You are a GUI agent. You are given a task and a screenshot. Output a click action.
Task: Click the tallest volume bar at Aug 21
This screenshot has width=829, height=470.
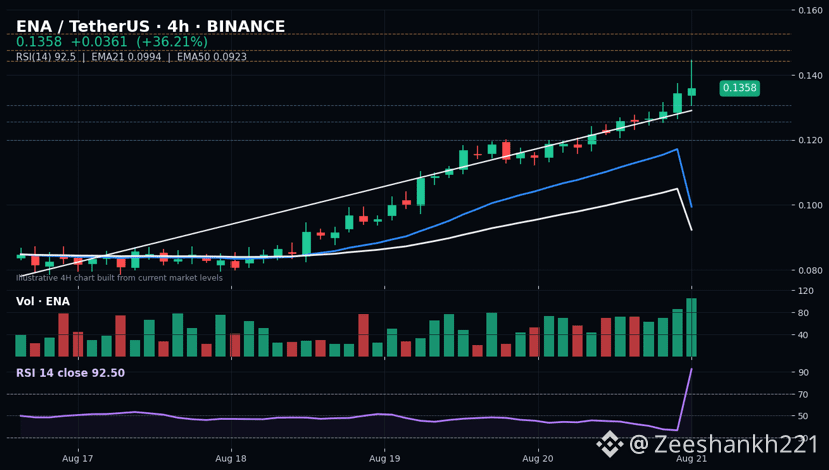click(692, 327)
